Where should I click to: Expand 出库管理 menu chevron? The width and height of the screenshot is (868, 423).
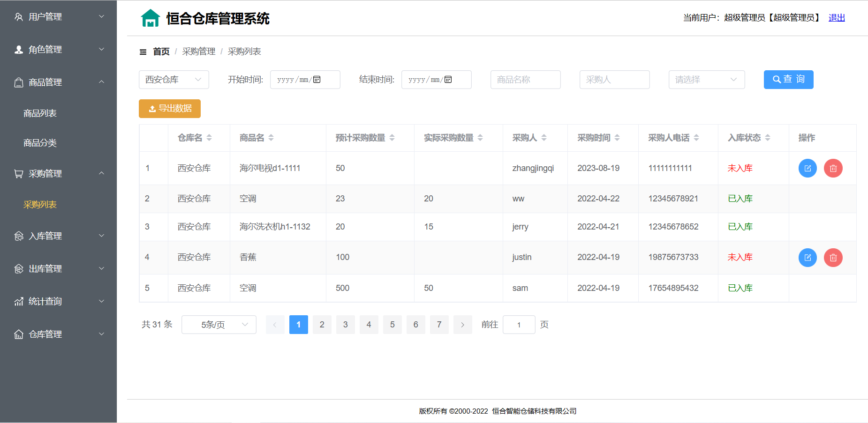tap(101, 269)
